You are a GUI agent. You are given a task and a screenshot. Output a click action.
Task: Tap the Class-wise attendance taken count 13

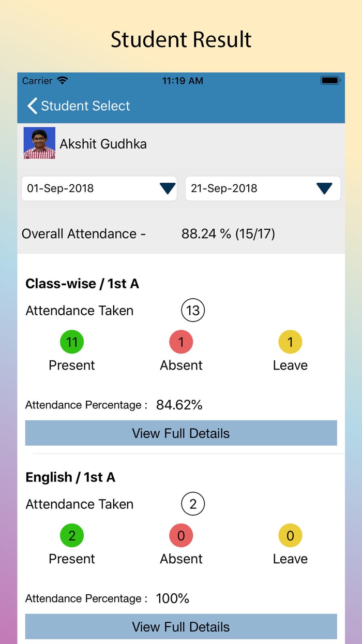pyautogui.click(x=193, y=311)
